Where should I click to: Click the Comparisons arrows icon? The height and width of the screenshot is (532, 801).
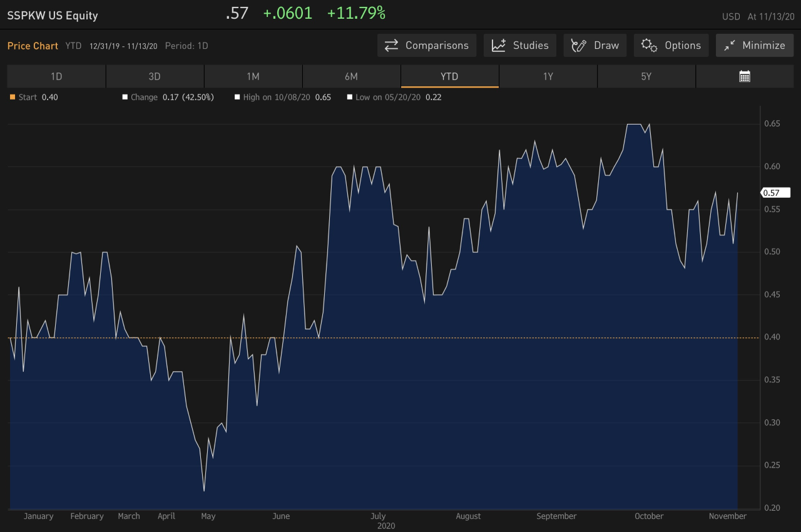coord(392,46)
